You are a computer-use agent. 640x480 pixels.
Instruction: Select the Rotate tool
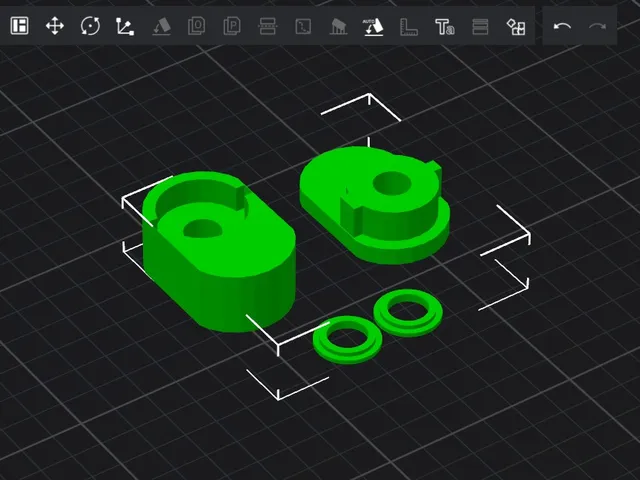tap(90, 27)
